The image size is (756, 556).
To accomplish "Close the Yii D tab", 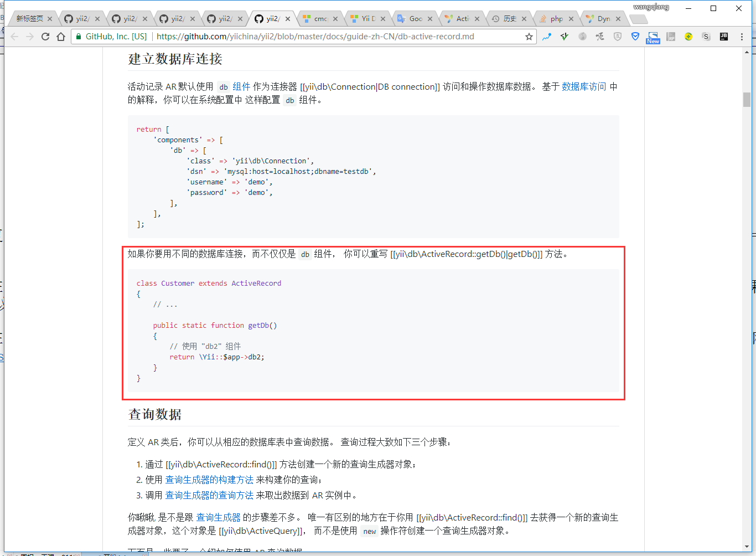I will 383,19.
